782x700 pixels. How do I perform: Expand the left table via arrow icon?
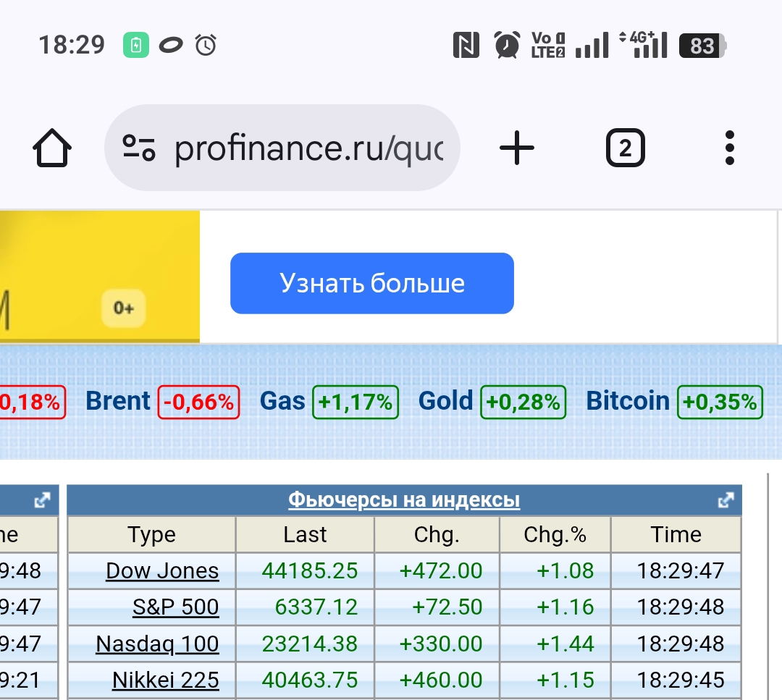click(x=43, y=500)
